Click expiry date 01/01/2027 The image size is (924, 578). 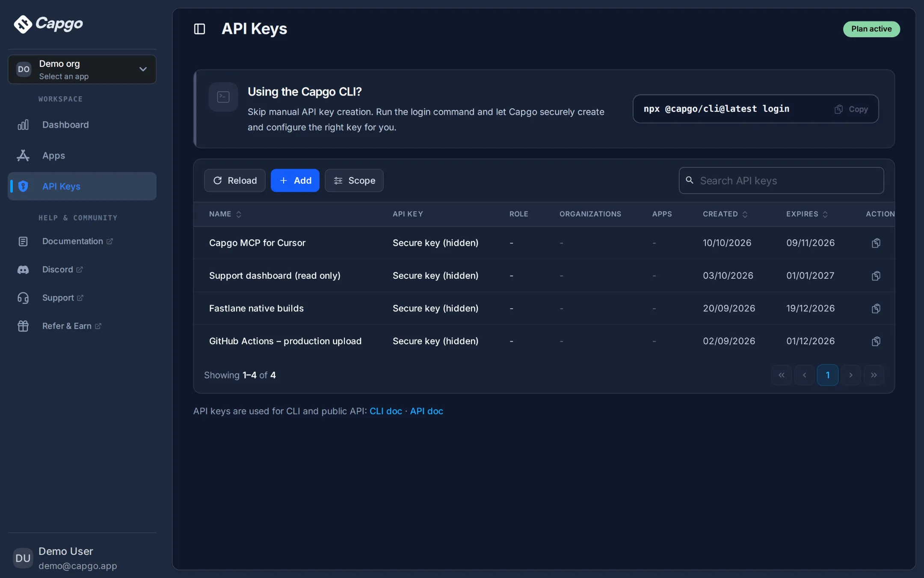[x=810, y=276]
